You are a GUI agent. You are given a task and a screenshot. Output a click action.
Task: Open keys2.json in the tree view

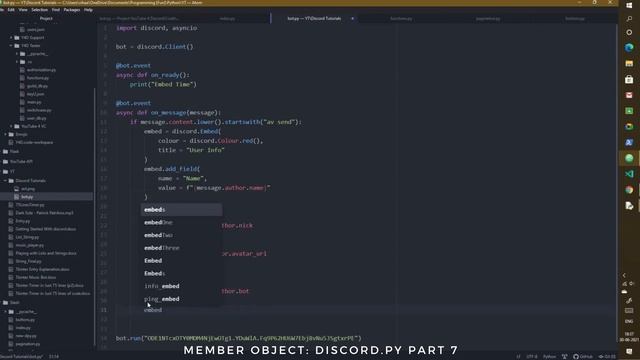point(35,94)
